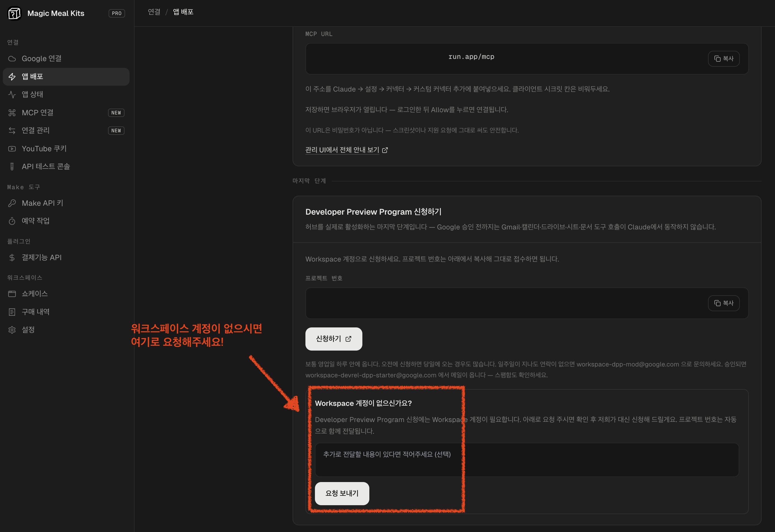
Task: Select 앱 배포 in the sidebar
Action: pos(66,77)
